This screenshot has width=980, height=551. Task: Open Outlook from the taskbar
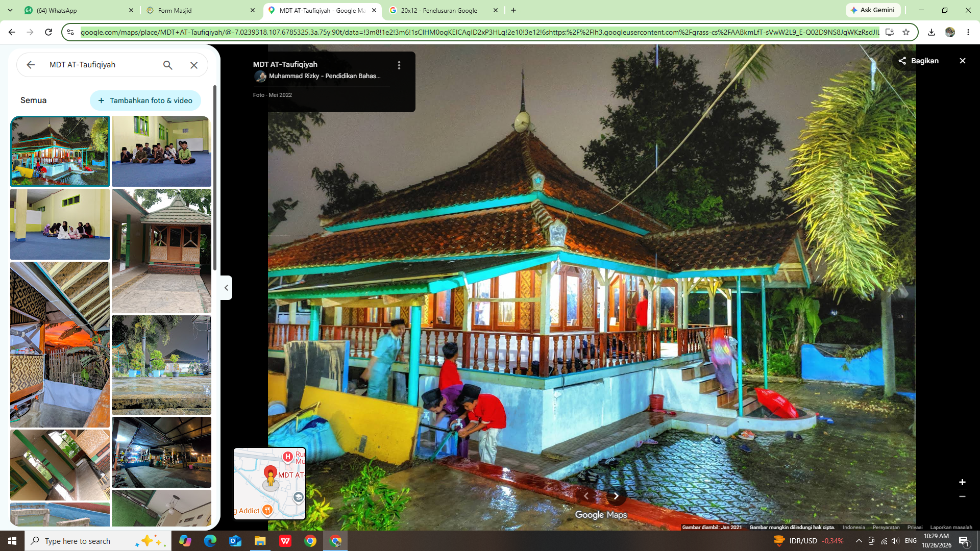pyautogui.click(x=235, y=541)
